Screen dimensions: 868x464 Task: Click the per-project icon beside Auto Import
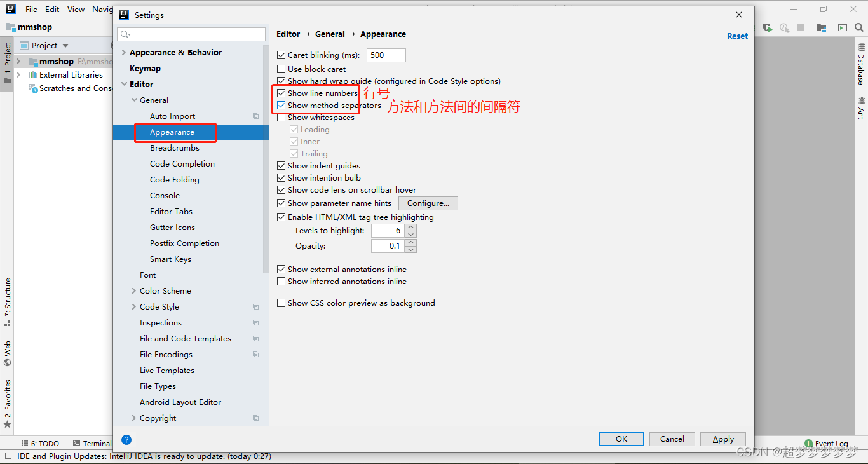[x=255, y=116]
